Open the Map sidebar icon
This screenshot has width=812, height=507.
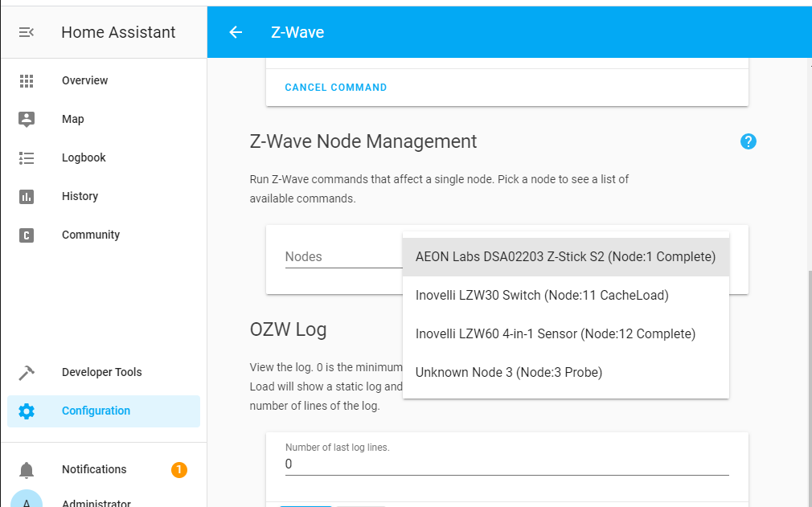27,119
